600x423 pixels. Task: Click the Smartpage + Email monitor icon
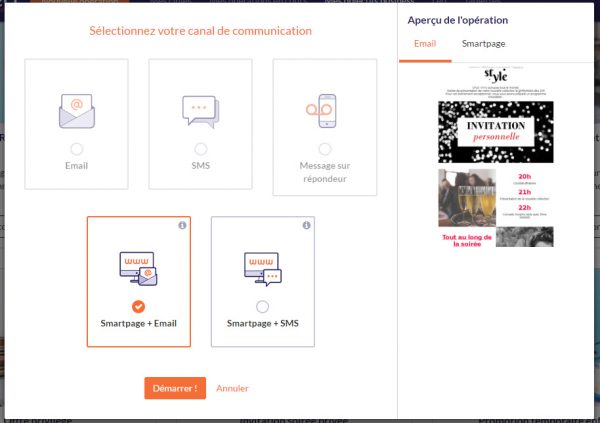pos(139,268)
